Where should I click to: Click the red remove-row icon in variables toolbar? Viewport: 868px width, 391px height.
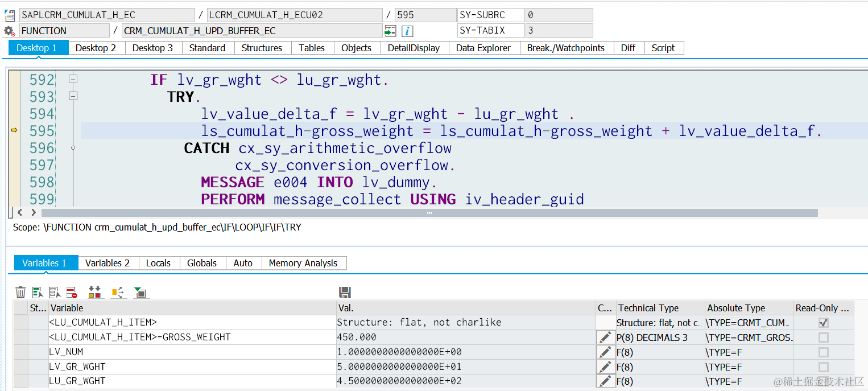point(72,293)
